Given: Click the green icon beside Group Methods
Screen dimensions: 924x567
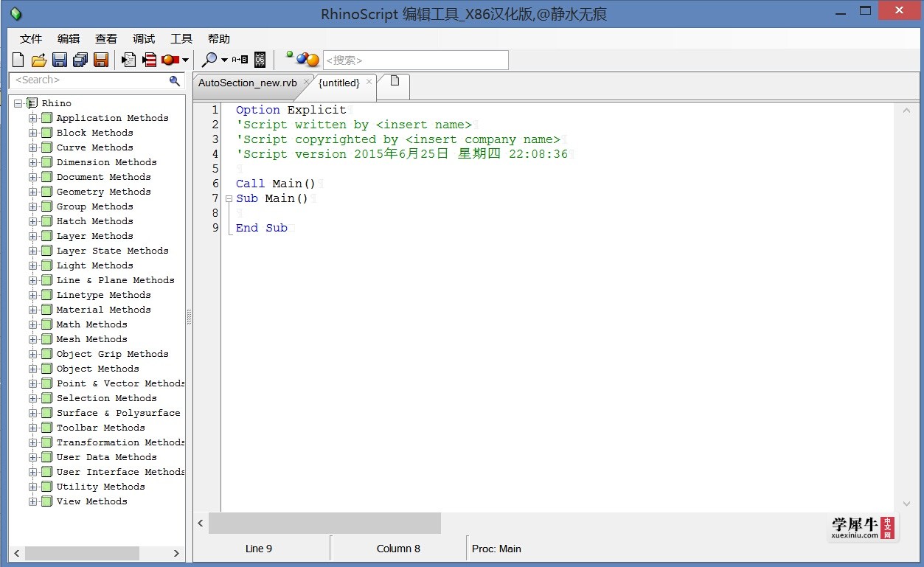Looking at the screenshot, I should (46, 206).
